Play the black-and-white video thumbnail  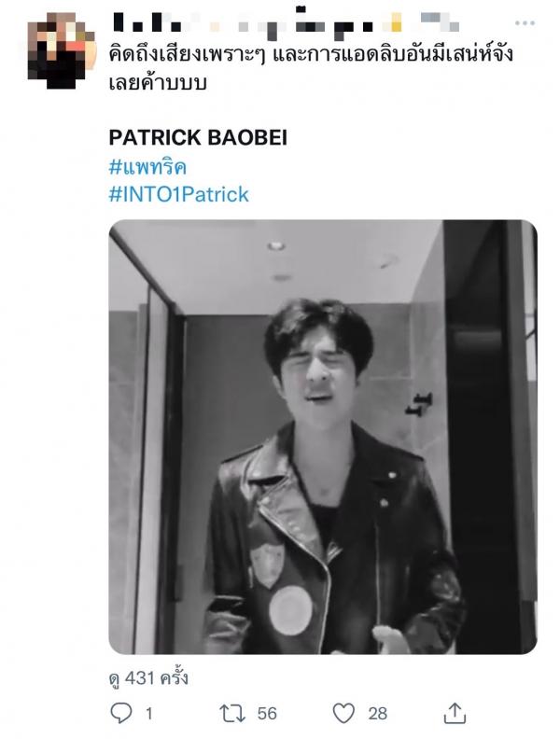click(323, 437)
